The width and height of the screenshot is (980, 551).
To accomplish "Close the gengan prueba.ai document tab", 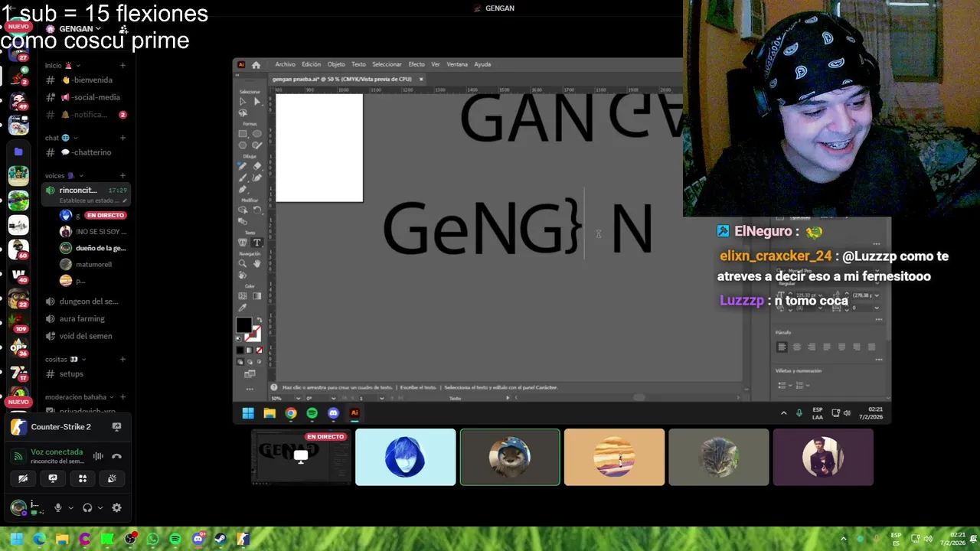I will (420, 79).
